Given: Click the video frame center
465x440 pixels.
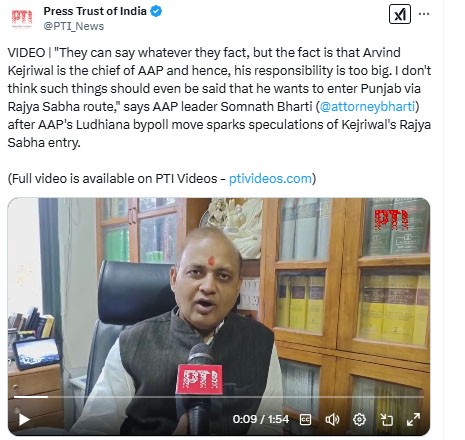Looking at the screenshot, I should (x=219, y=317).
